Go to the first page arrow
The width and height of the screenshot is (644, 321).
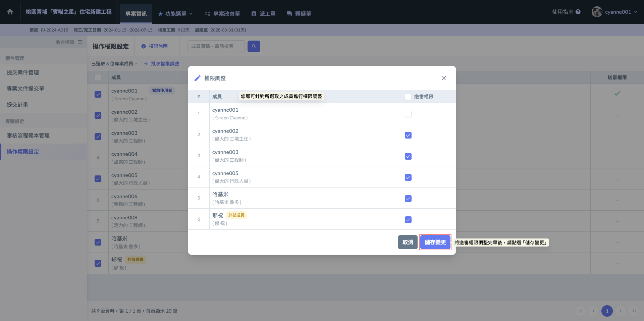580,311
